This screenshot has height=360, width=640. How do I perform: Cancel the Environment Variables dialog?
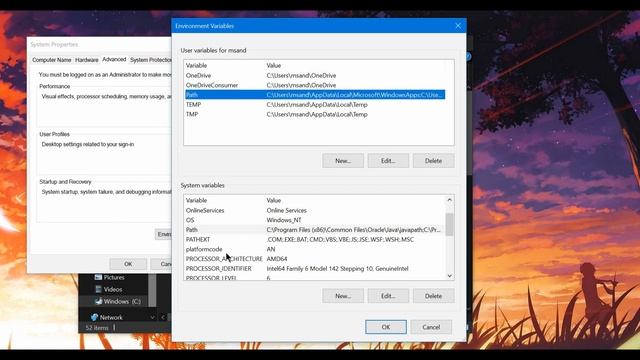(x=431, y=327)
